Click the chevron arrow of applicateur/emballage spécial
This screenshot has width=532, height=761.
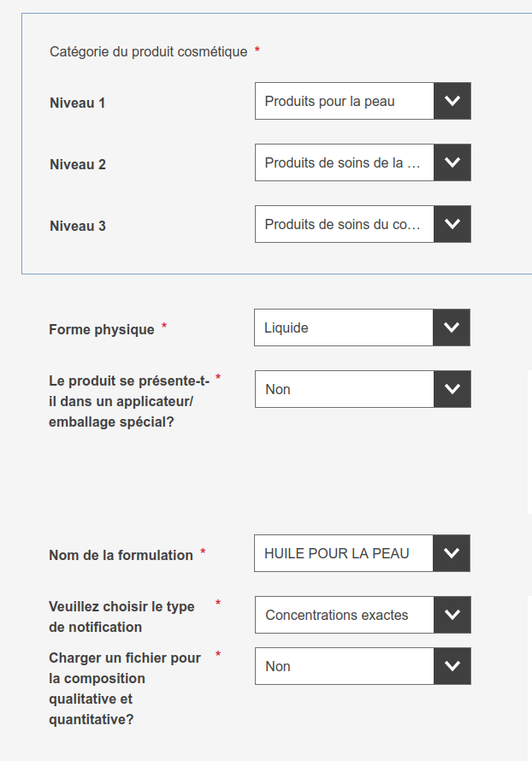(x=452, y=389)
